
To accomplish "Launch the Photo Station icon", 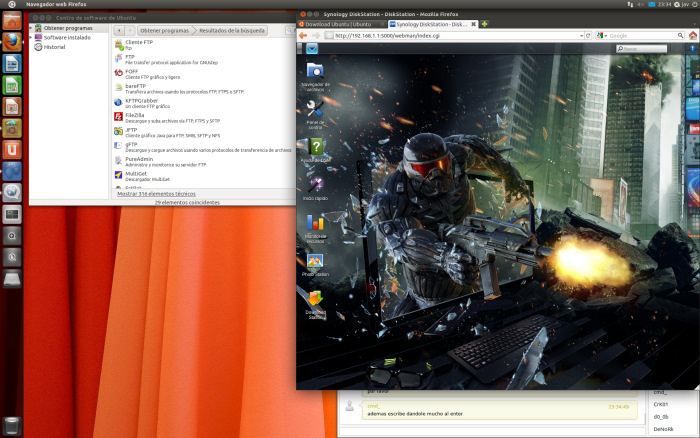I will (314, 262).
